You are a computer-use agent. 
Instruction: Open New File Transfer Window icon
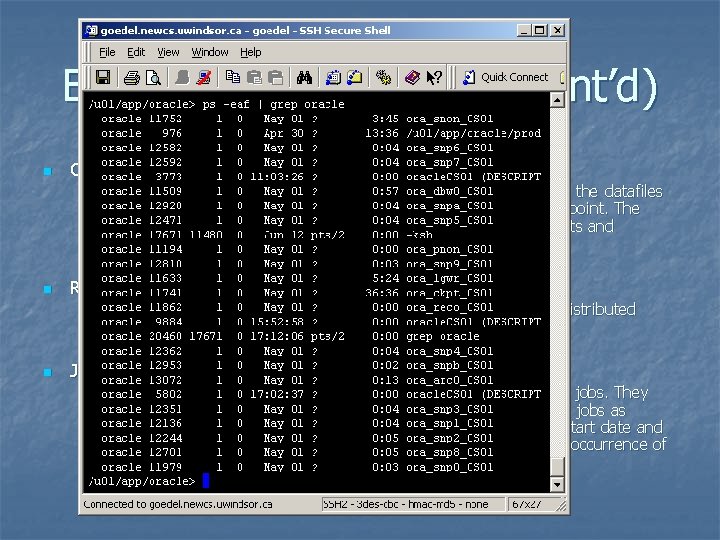[354, 77]
